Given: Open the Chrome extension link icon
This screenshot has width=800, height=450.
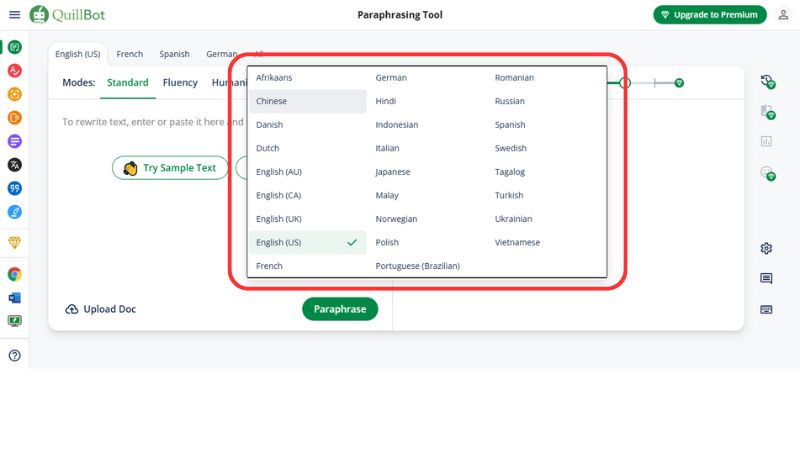Looking at the screenshot, I should tap(15, 274).
